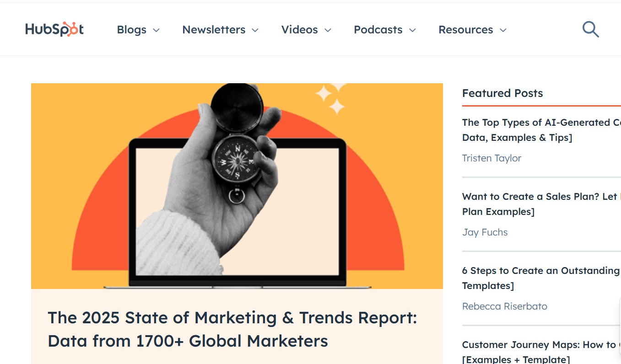Image resolution: width=621 pixels, height=364 pixels.
Task: Open the 6 Steps to Create an Outstanding post
Action: 541,278
